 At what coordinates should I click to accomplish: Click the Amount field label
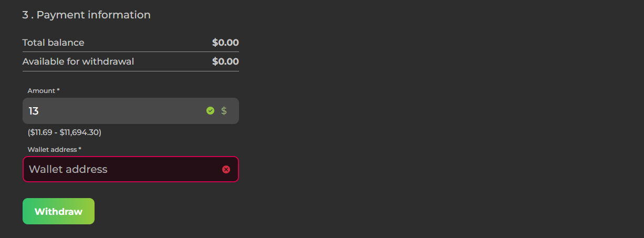pyautogui.click(x=41, y=91)
